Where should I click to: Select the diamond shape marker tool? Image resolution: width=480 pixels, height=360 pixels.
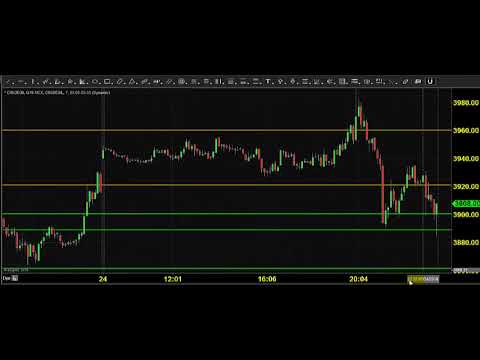pos(293,82)
